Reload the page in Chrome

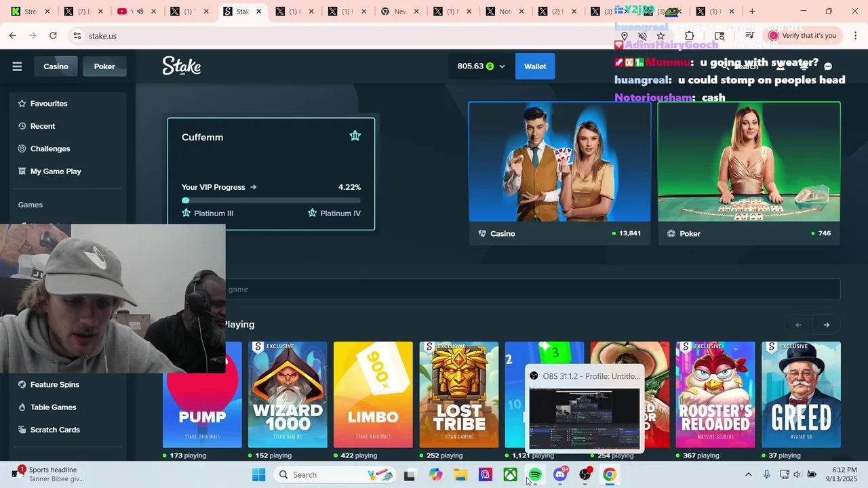[x=53, y=35]
